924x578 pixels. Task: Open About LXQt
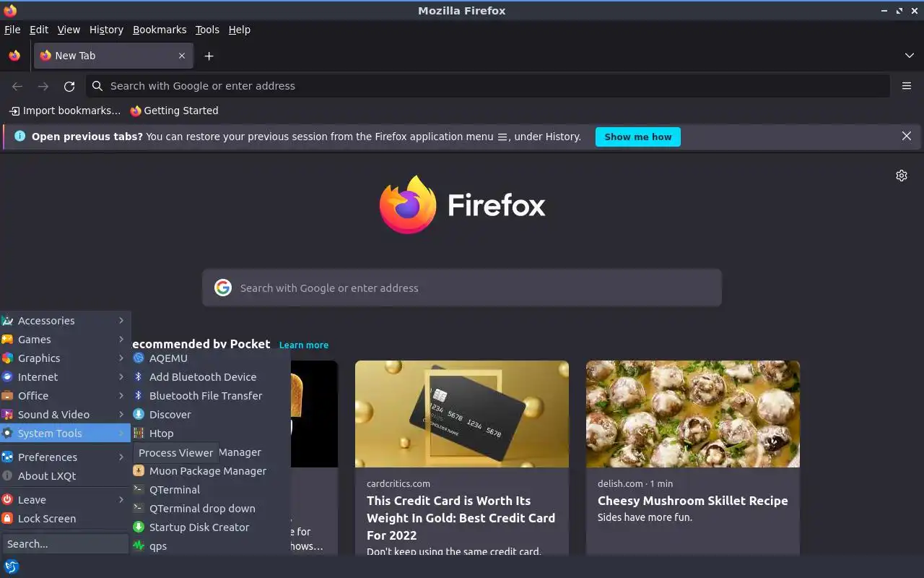point(65,476)
